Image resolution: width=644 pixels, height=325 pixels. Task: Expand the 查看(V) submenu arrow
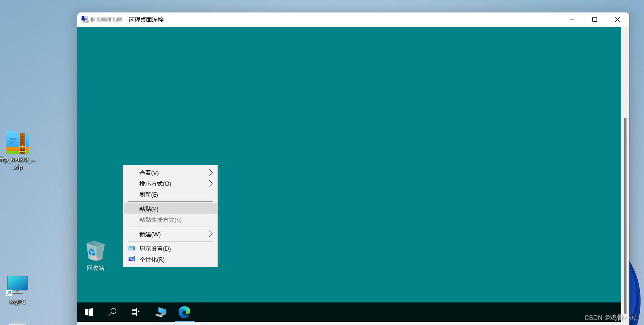211,173
